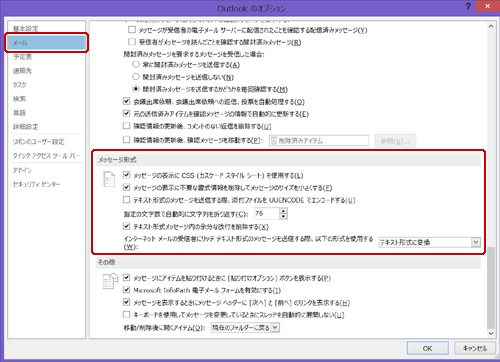Decrease wrap character count with spinner down arrow

(x=283, y=217)
